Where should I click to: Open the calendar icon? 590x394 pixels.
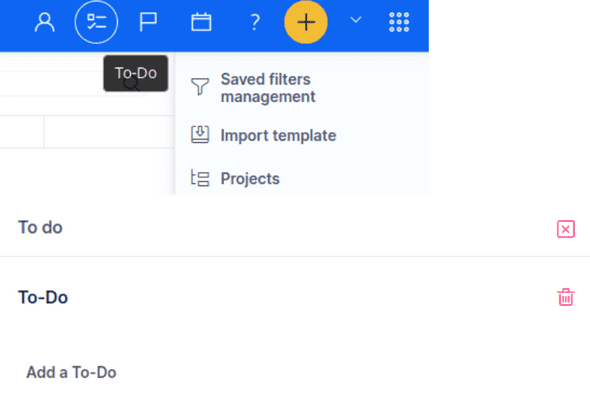tap(201, 22)
